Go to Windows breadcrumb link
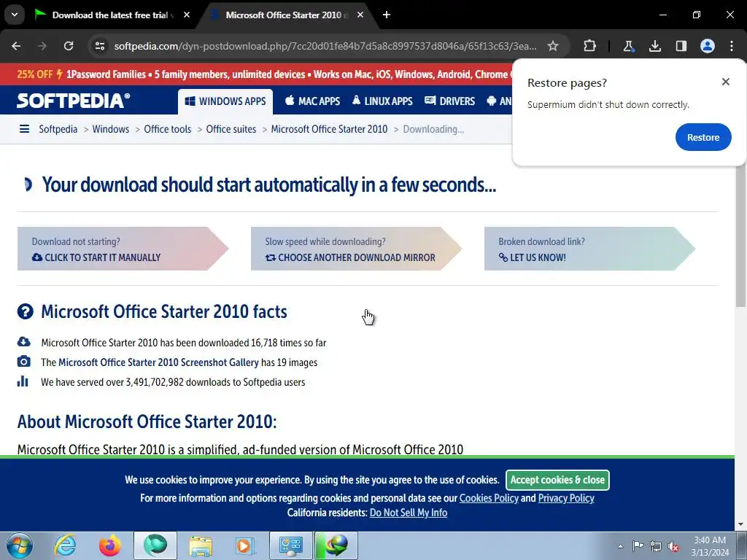This screenshot has width=747, height=560. [x=111, y=129]
